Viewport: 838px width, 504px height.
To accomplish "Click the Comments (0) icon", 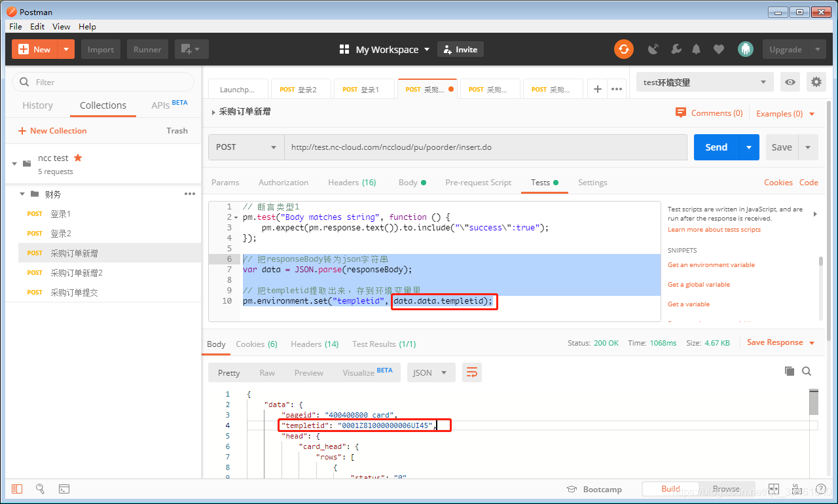I will [x=681, y=113].
